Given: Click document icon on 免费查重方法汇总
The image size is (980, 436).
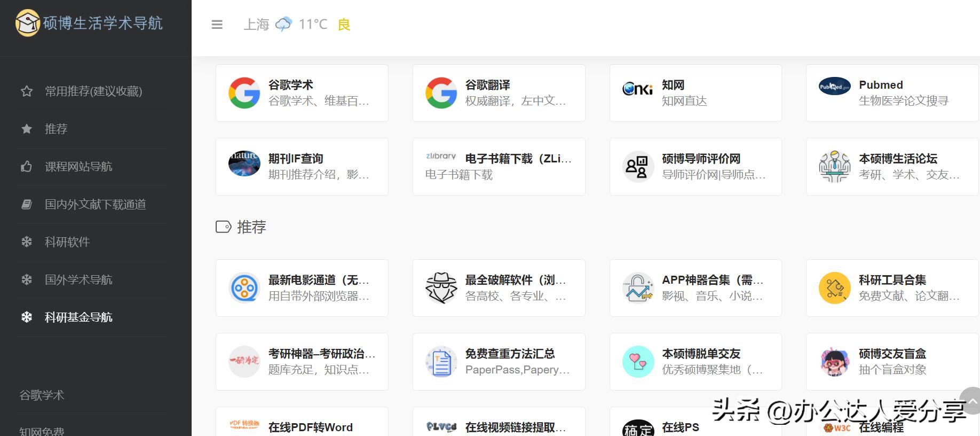Looking at the screenshot, I should (x=441, y=362).
